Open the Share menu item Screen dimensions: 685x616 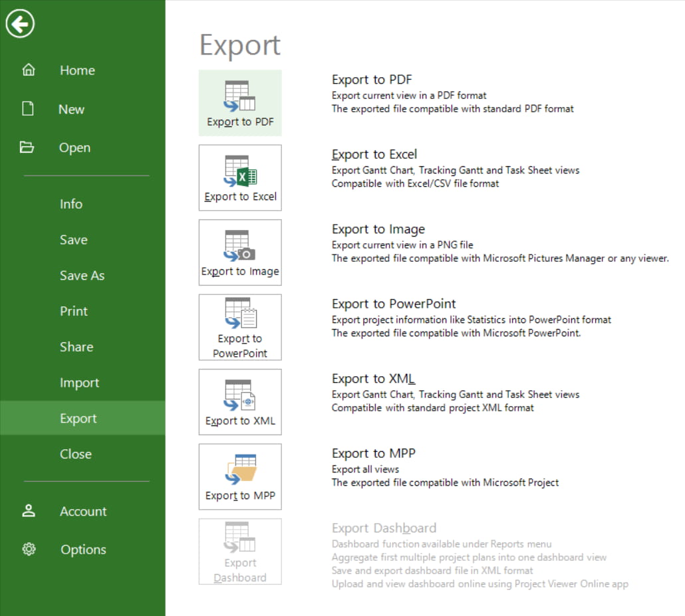76,346
